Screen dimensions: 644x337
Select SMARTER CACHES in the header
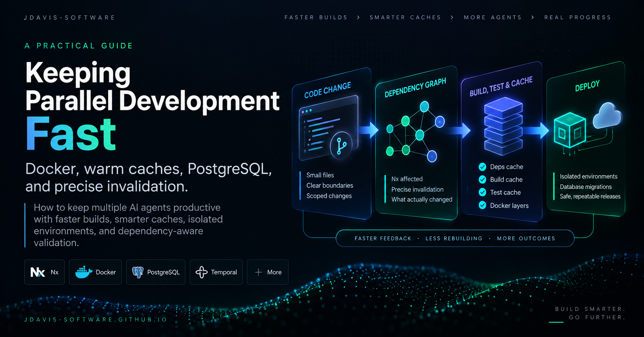tap(405, 17)
